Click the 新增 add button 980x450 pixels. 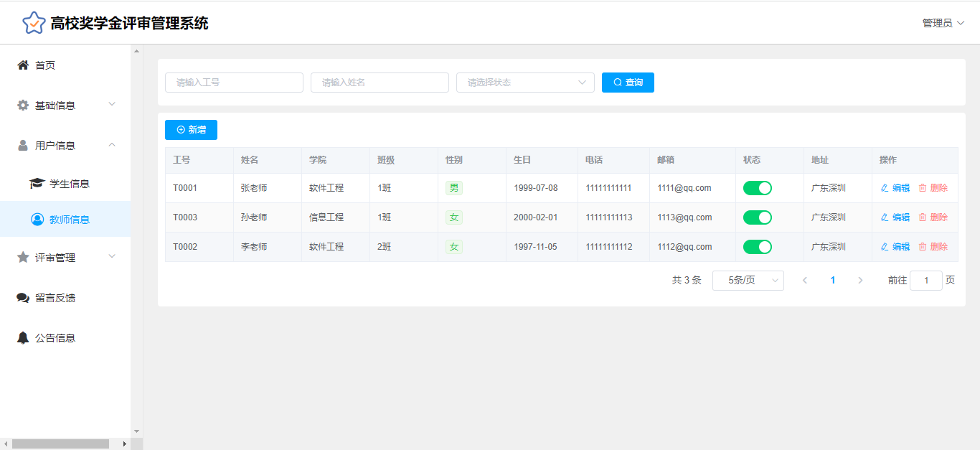(x=191, y=130)
